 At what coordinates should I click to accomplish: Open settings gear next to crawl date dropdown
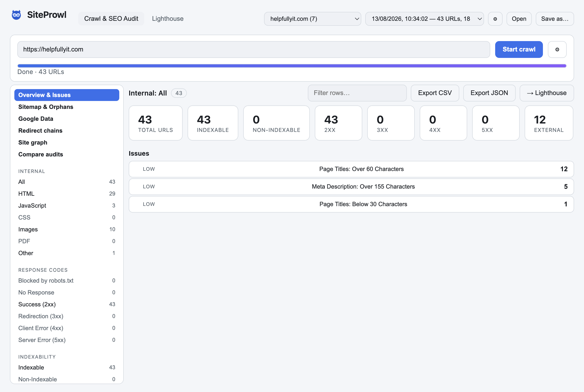495,19
